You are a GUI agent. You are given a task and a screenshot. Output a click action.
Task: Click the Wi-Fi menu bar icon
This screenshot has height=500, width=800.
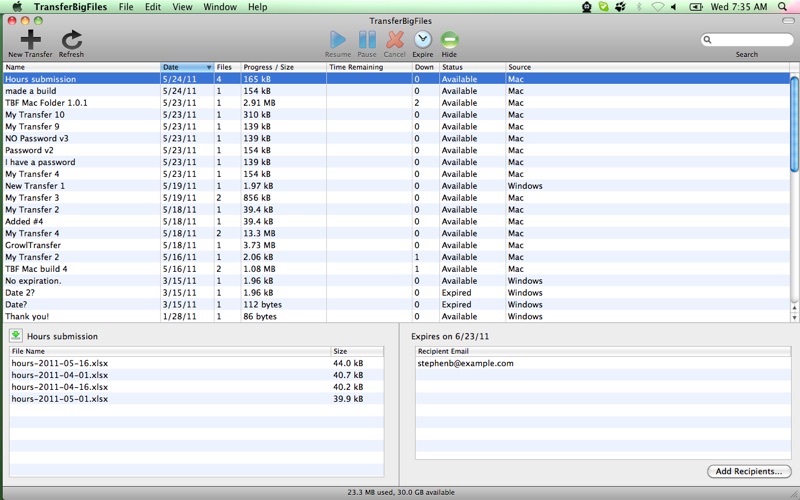(658, 7)
